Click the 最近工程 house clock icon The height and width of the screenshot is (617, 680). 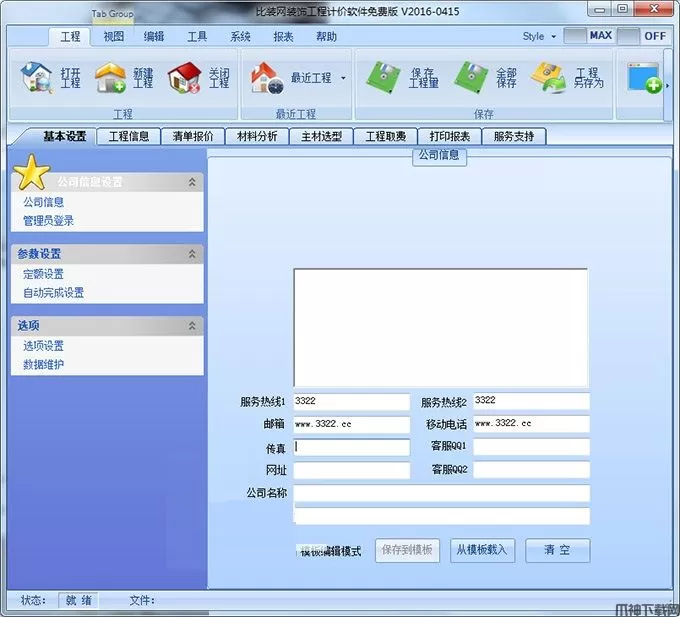(x=266, y=78)
